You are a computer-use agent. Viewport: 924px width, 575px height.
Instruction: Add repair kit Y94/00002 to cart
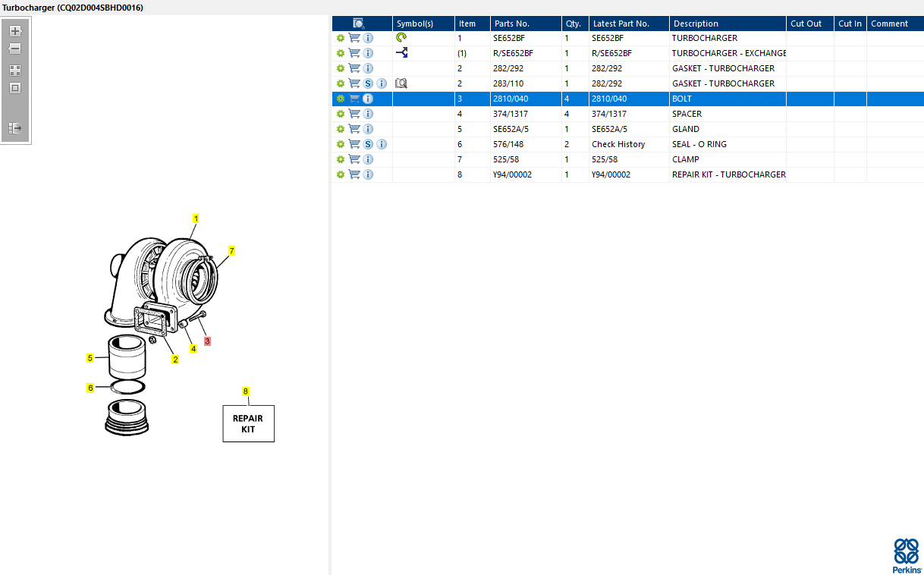[x=354, y=174]
